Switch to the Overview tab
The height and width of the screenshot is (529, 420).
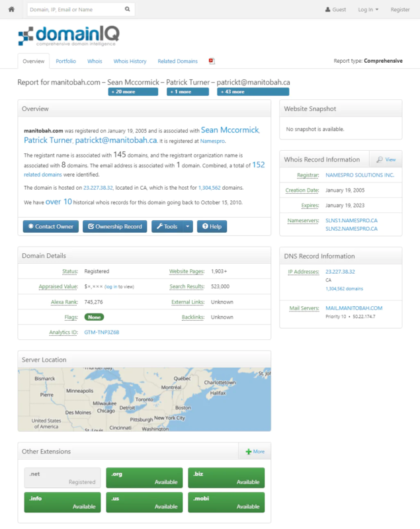[x=33, y=61]
